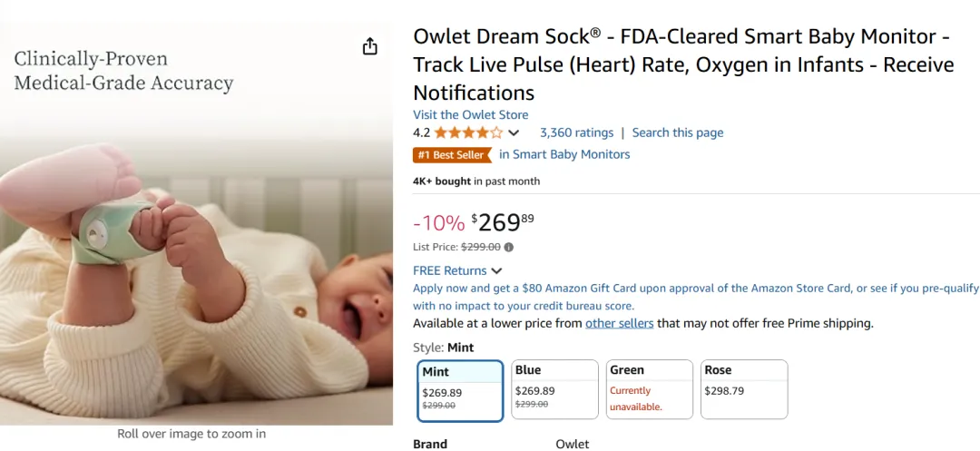Screen dimensions: 980x451
Task: Select the Mint style option
Action: tap(460, 391)
